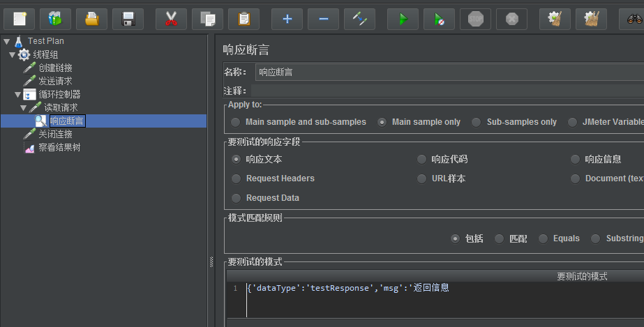Image resolution: width=644 pixels, height=327 pixels.
Task: Choose Equals pattern matching rule
Action: pos(544,238)
